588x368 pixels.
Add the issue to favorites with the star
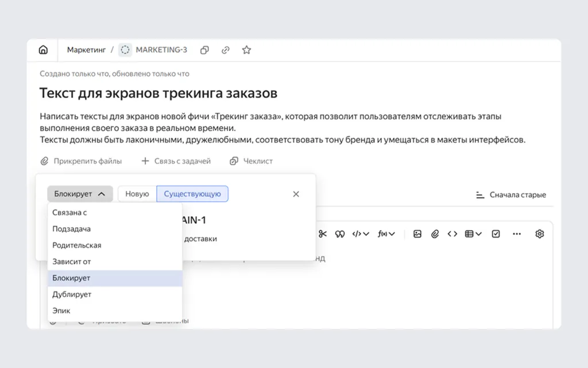tap(246, 49)
